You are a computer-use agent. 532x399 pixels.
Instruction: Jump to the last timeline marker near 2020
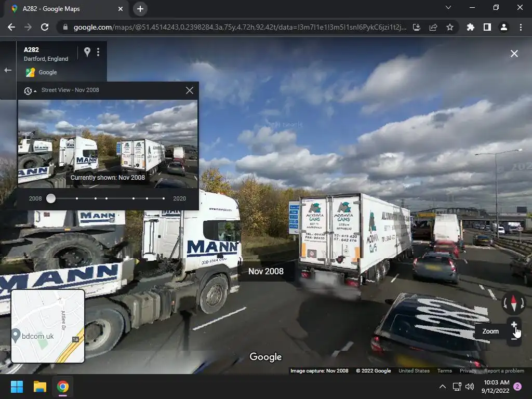(x=164, y=198)
